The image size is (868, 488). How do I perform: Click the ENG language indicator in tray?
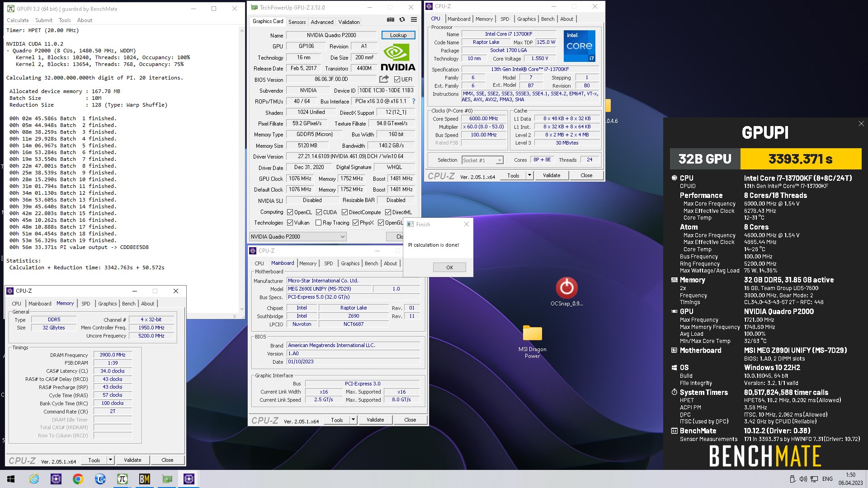[x=827, y=479]
